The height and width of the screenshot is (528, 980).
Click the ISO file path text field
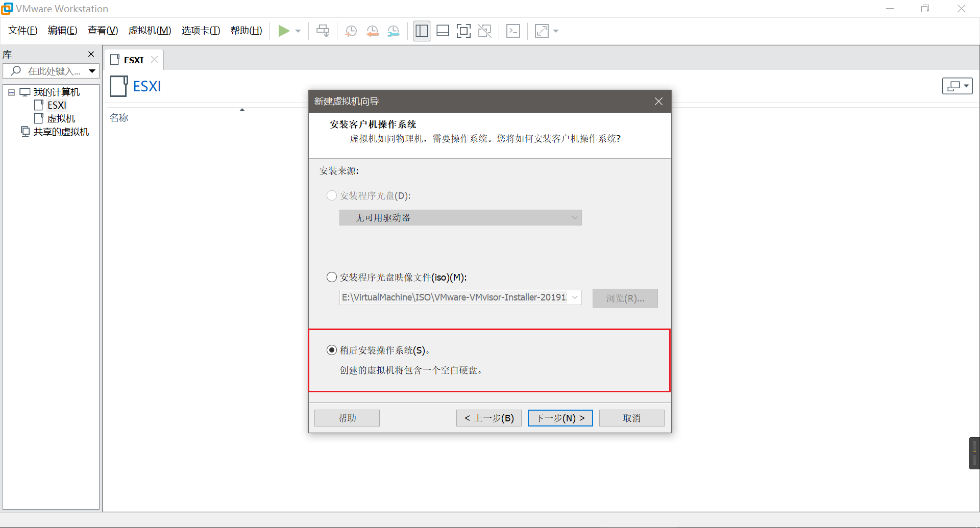(454, 297)
